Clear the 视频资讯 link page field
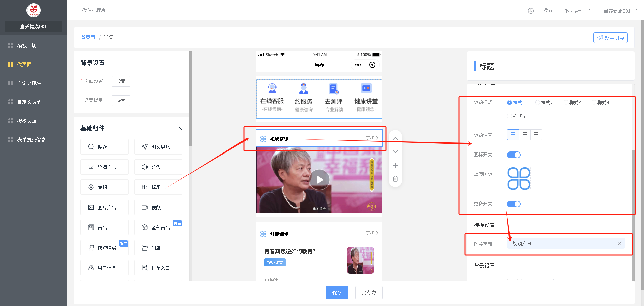This screenshot has width=644, height=306. pos(619,244)
